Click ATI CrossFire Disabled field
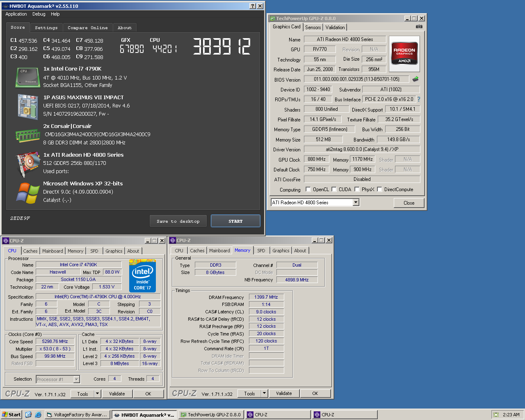 click(x=362, y=179)
